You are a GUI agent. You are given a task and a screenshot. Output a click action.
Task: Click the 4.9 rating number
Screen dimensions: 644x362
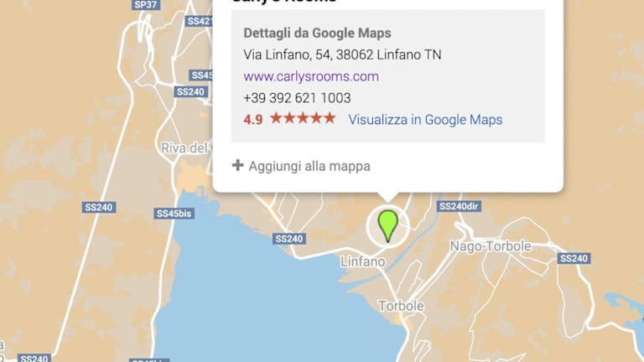(253, 120)
